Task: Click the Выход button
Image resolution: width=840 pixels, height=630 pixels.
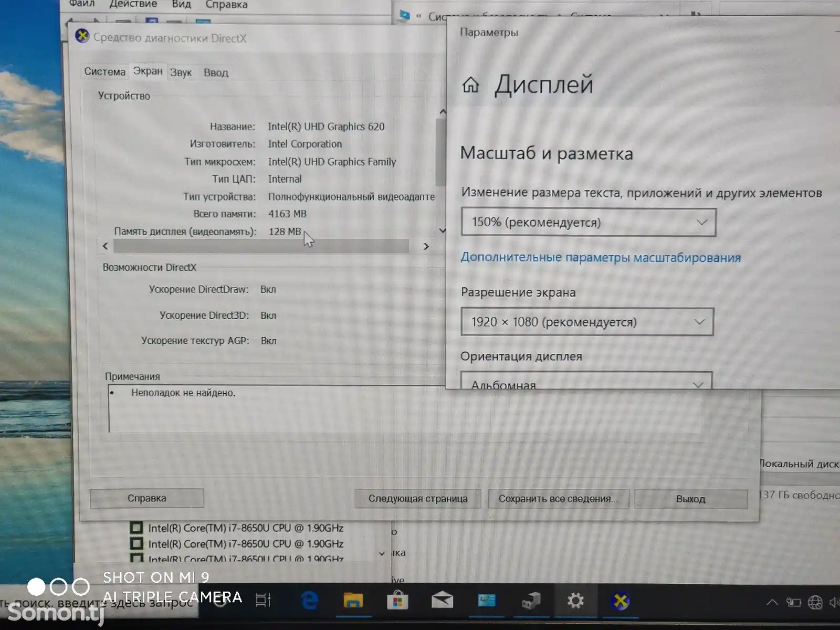Action: pyautogui.click(x=690, y=499)
